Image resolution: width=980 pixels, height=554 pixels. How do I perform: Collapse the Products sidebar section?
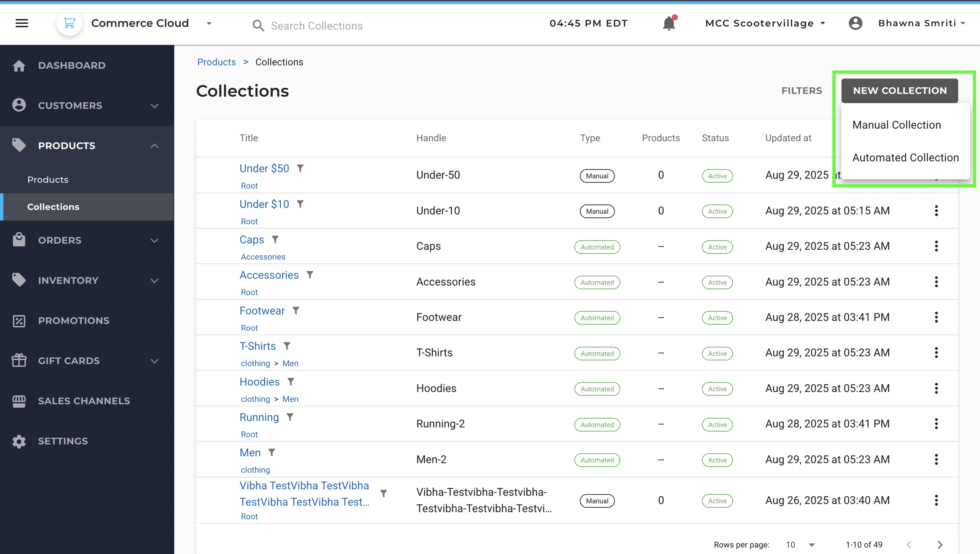154,146
